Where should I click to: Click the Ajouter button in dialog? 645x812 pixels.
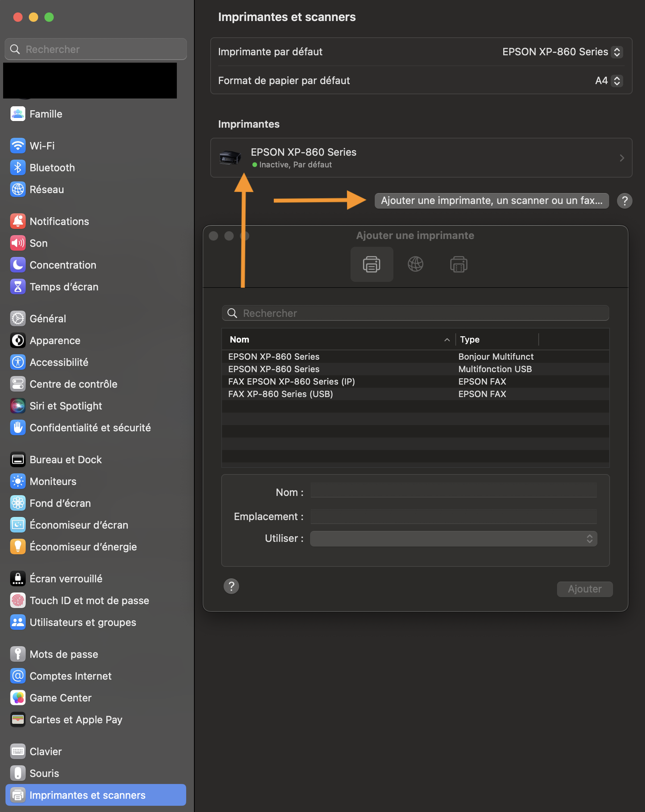[585, 589]
